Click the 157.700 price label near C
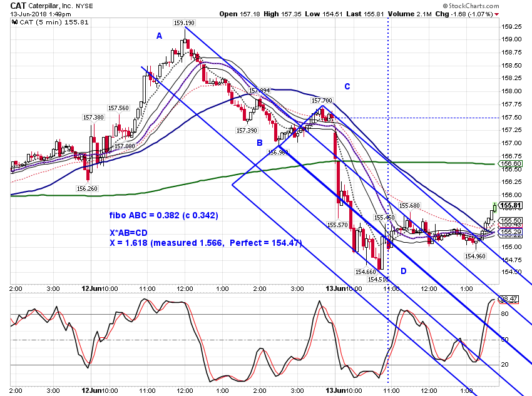The width and height of the screenshot is (532, 396). [x=322, y=100]
